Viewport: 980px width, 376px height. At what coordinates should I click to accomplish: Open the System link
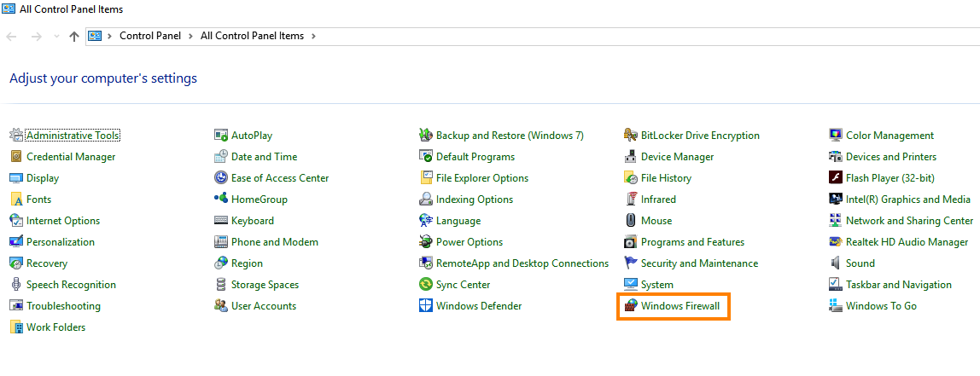pos(657,284)
